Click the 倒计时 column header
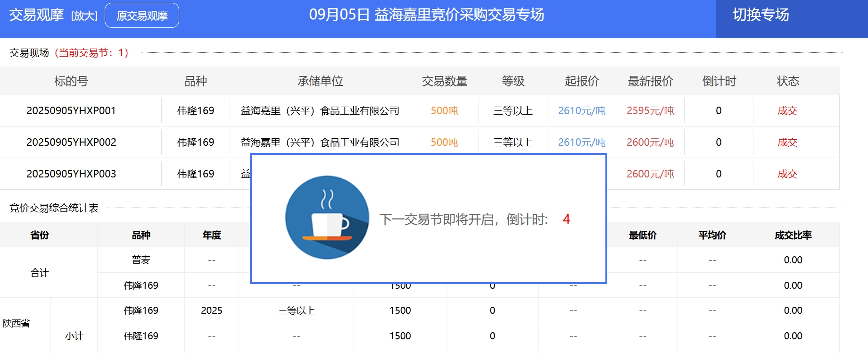Screen dimensions: 868x353 (x=719, y=81)
